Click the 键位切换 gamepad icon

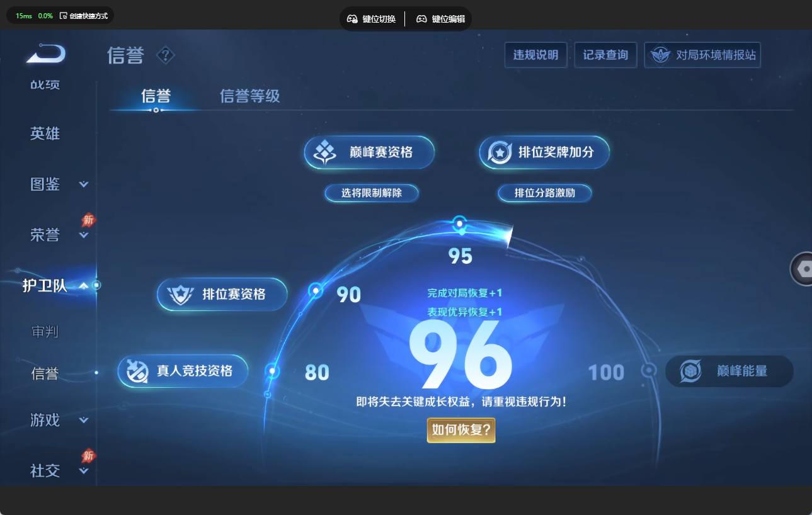(353, 19)
